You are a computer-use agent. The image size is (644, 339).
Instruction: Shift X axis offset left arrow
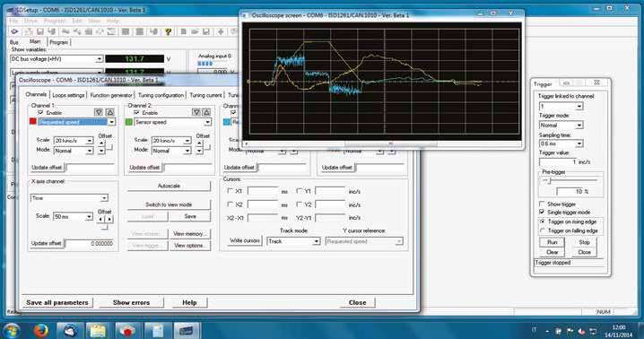[x=101, y=219]
